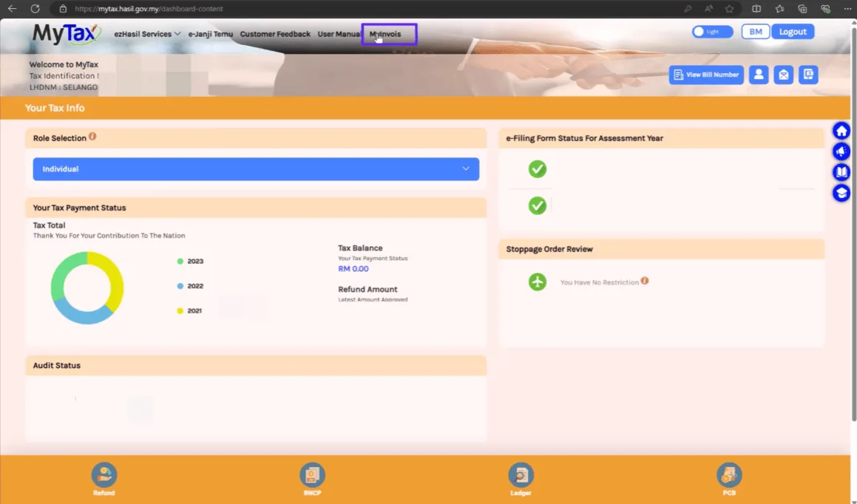Click the user profile icon button

pos(759,75)
